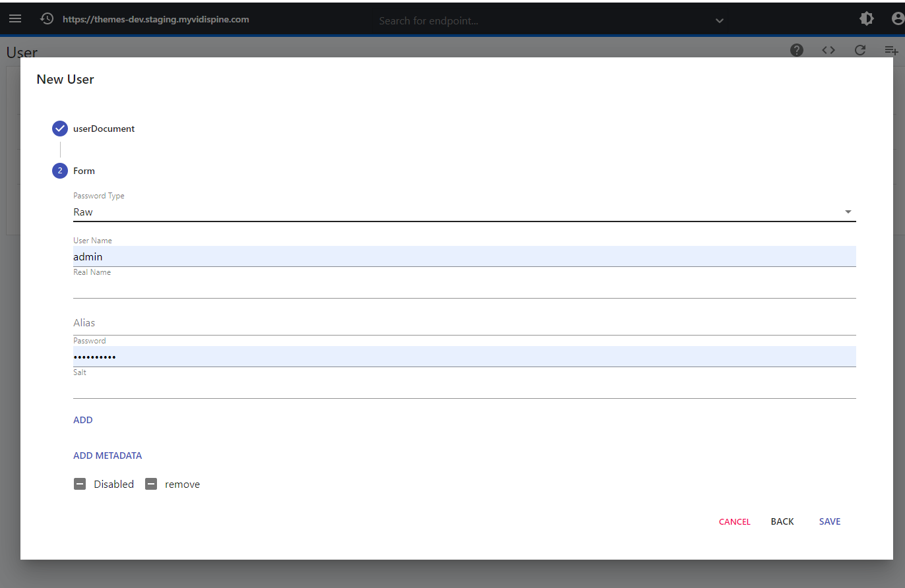Expand the endpoint search dropdown arrow
The image size is (905, 588).
click(x=720, y=20)
